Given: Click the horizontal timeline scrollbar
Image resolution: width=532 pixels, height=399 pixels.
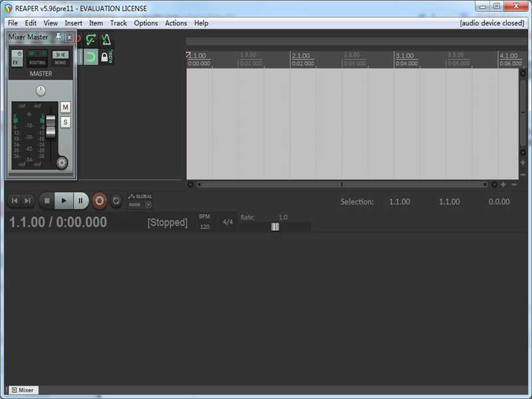Looking at the screenshot, I should 342,184.
